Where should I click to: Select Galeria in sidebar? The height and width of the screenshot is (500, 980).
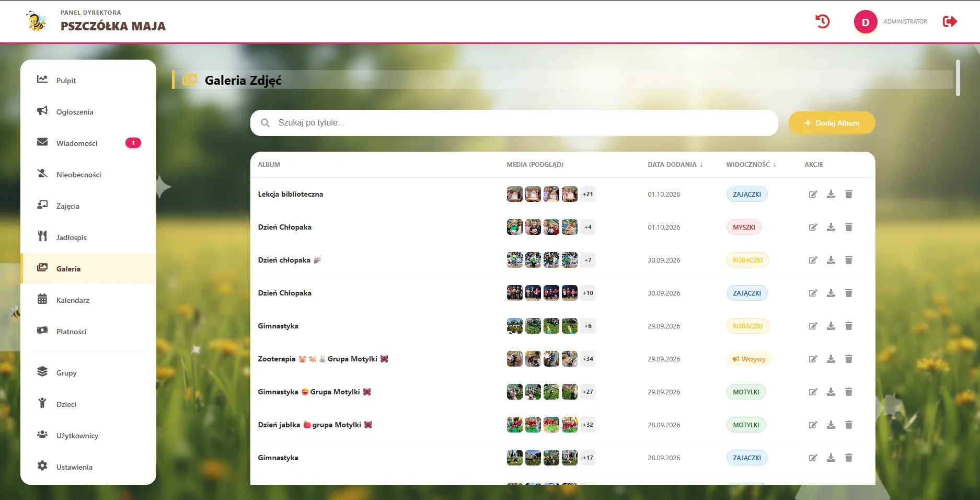click(88, 269)
